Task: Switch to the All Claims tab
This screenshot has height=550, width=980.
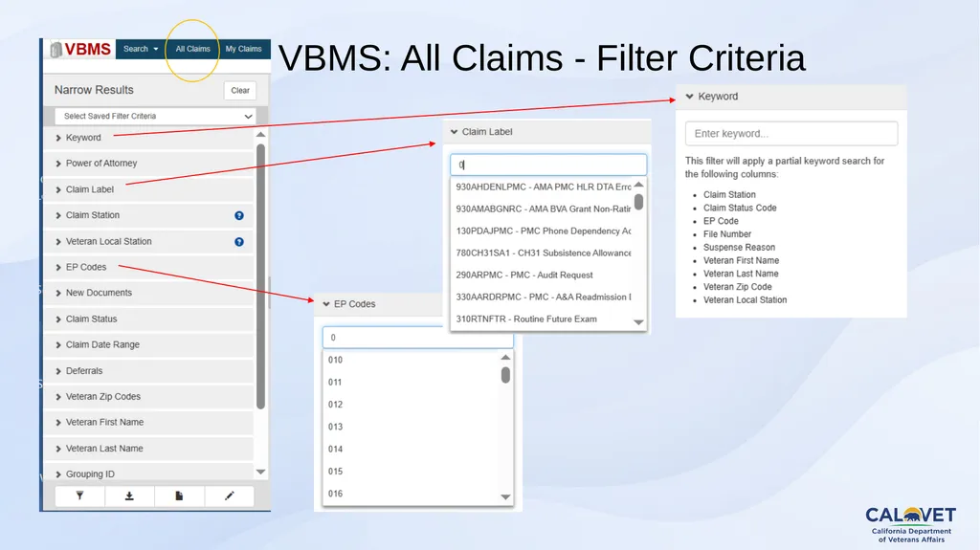Action: tap(192, 49)
